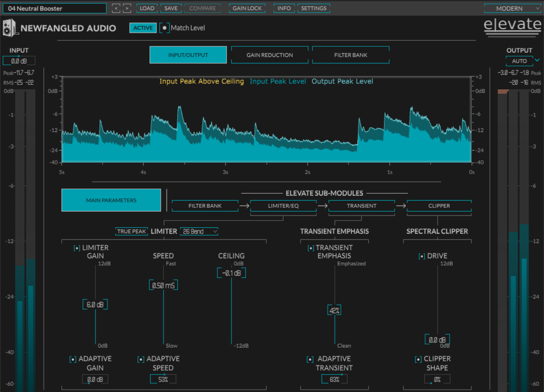This screenshot has width=544, height=392.
Task: Select the MAIN PARAMETERS tab
Action: tap(111, 200)
